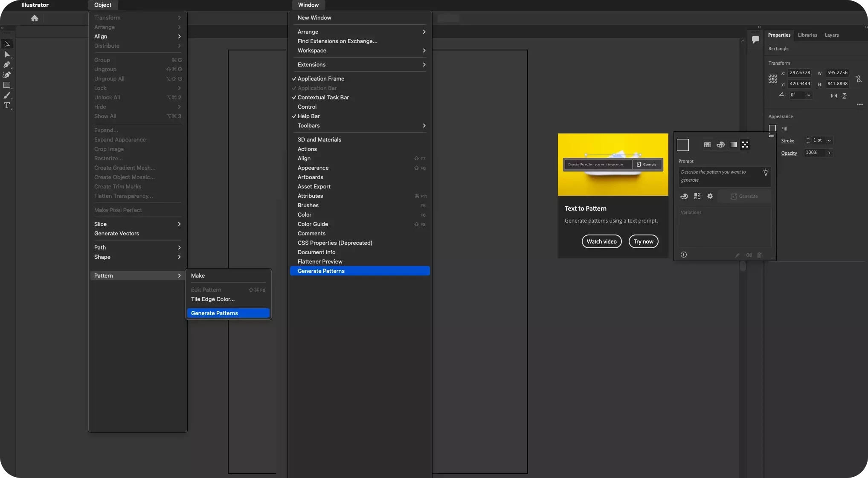Select the Type tool
868x478 pixels.
[7, 106]
